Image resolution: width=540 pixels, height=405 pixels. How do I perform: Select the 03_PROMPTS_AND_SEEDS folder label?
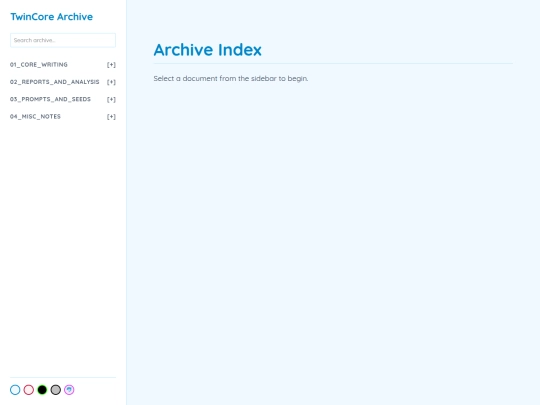click(x=50, y=99)
